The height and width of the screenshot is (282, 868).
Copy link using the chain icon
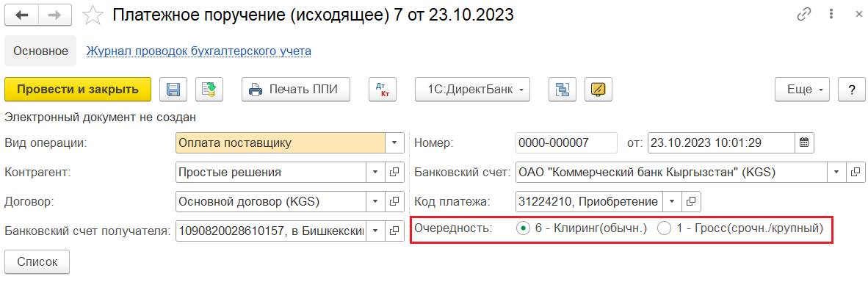click(x=804, y=15)
